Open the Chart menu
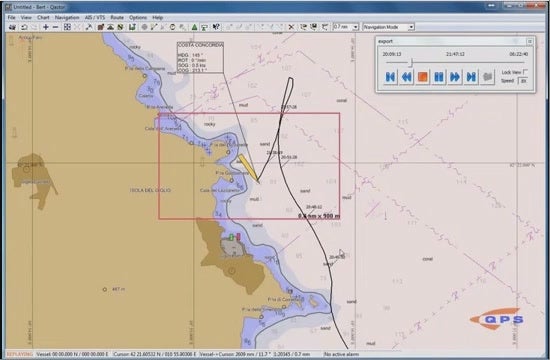Screen dimensions: 550x360 (43, 17)
